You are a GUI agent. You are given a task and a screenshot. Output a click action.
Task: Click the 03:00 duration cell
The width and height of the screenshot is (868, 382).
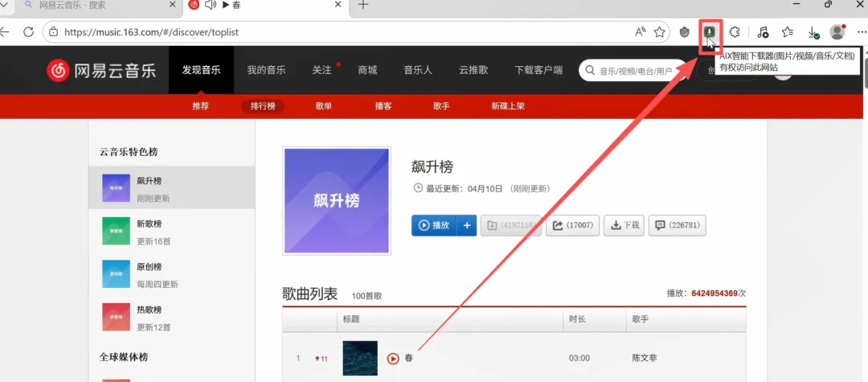(x=579, y=358)
